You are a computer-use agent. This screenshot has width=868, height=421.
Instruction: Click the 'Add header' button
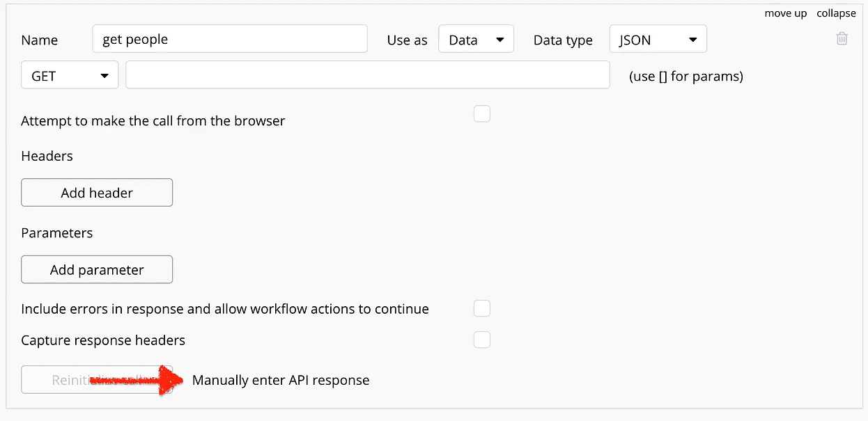(97, 193)
